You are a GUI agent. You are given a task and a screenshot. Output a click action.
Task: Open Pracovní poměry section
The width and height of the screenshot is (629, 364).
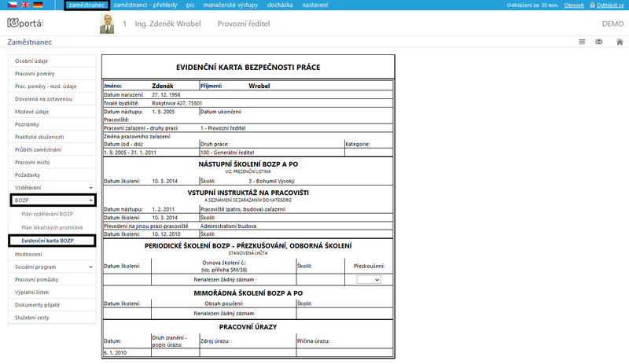click(x=52, y=74)
